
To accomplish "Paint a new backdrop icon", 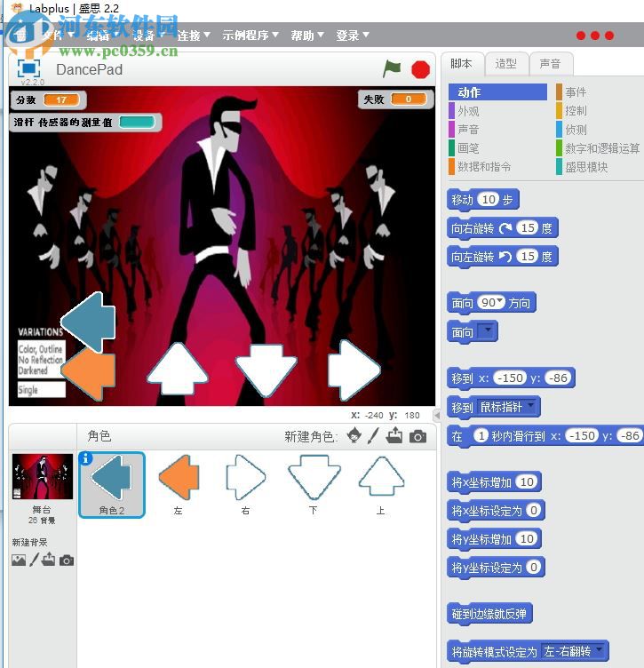I will pyautogui.click(x=34, y=560).
